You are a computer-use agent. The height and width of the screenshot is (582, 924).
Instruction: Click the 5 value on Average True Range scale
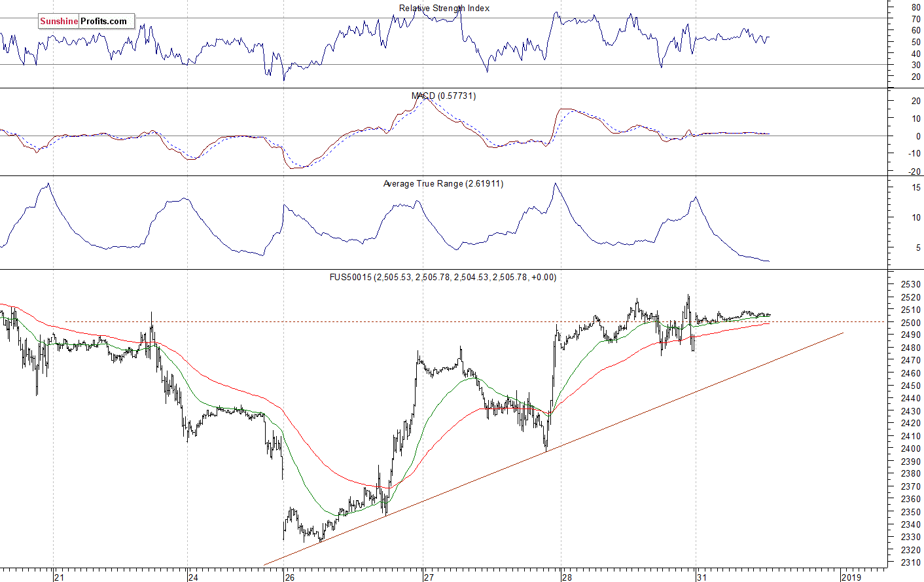tap(918, 248)
